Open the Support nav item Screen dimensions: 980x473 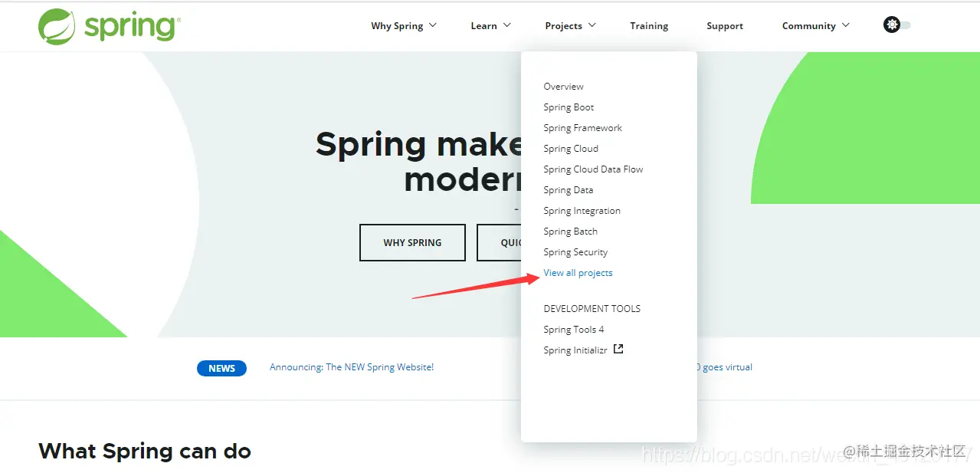(x=725, y=26)
